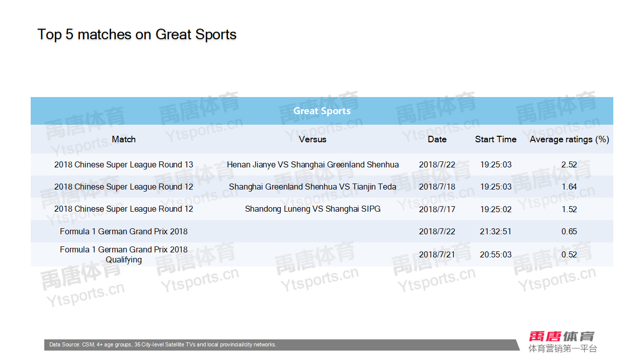The width and height of the screenshot is (644, 362).
Task: Select the 0.52 rating value
Action: pyautogui.click(x=569, y=255)
